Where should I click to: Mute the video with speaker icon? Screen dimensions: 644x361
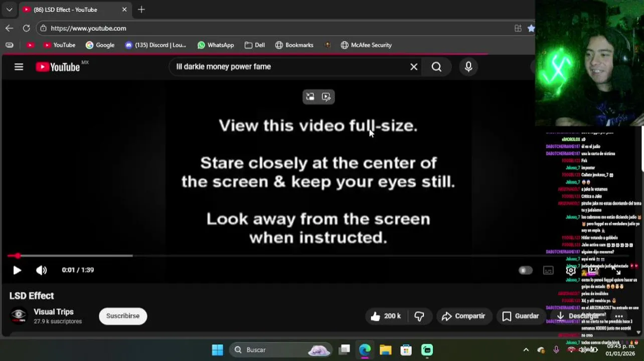[42, 270]
